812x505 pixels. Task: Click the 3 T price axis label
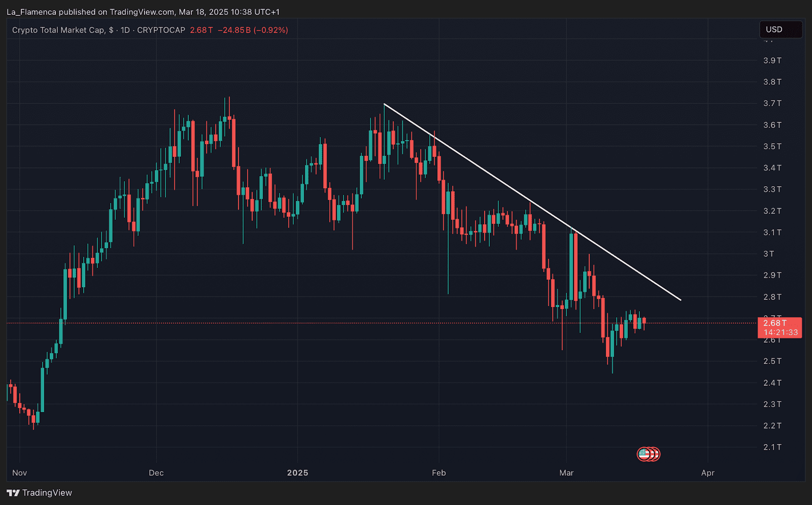769,254
